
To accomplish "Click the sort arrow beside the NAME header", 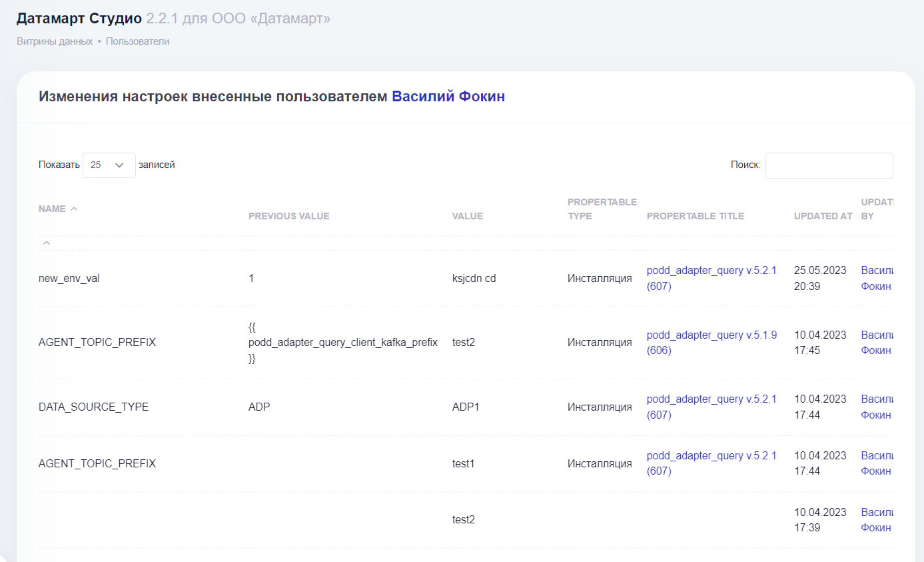I will 73,207.
